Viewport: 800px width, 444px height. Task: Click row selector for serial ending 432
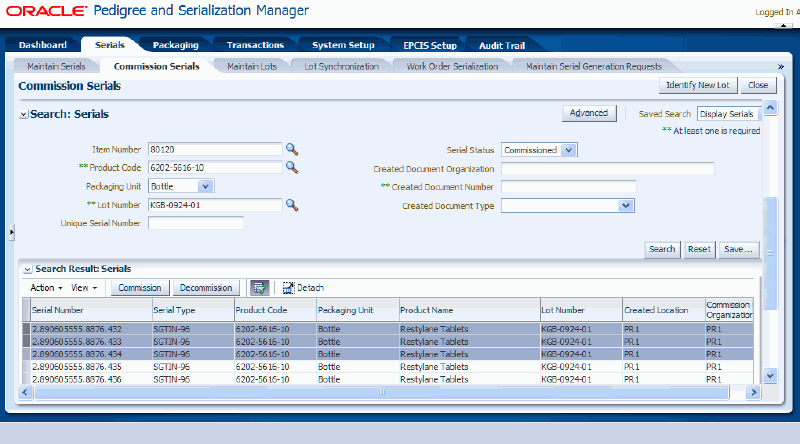[27, 329]
